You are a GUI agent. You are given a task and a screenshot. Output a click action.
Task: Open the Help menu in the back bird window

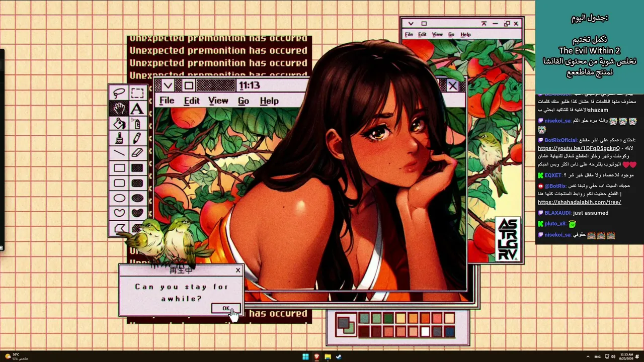pyautogui.click(x=466, y=35)
